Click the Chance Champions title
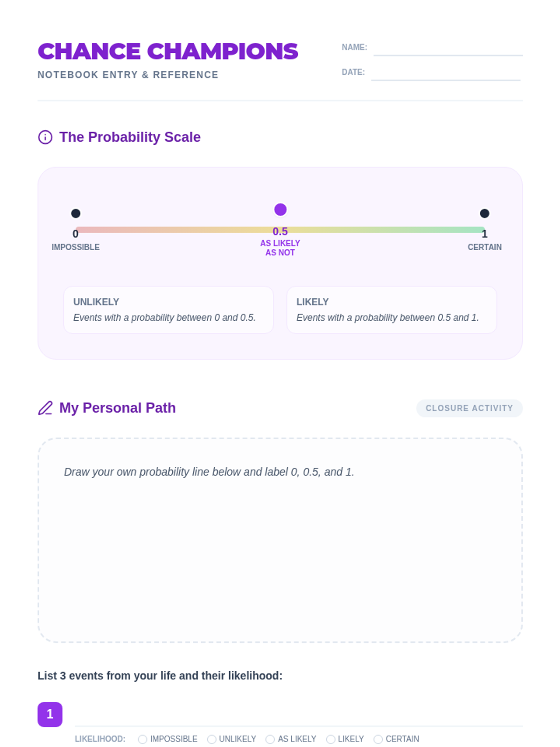The width and height of the screenshot is (560, 747). click(x=168, y=51)
